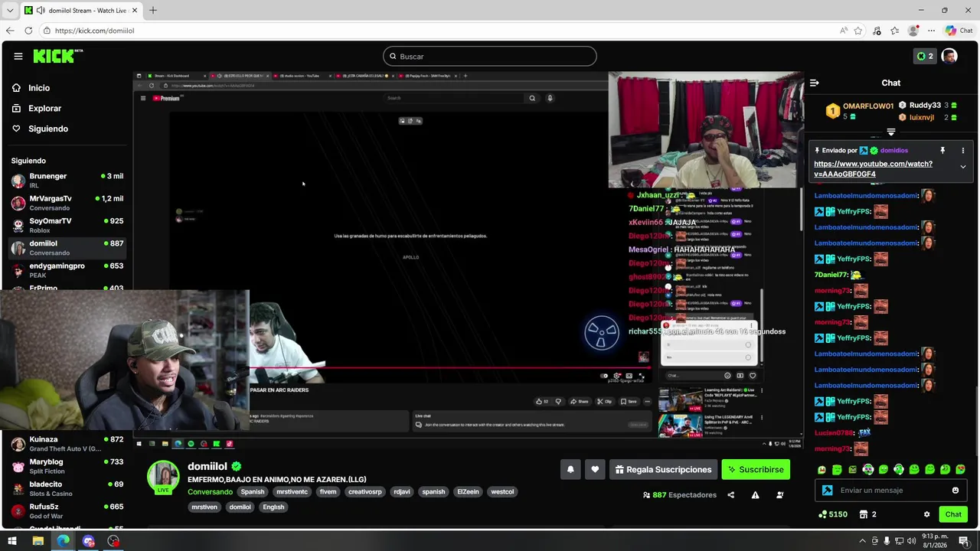
Task: Open Kuinaza channel in the following list
Action: 67,444
